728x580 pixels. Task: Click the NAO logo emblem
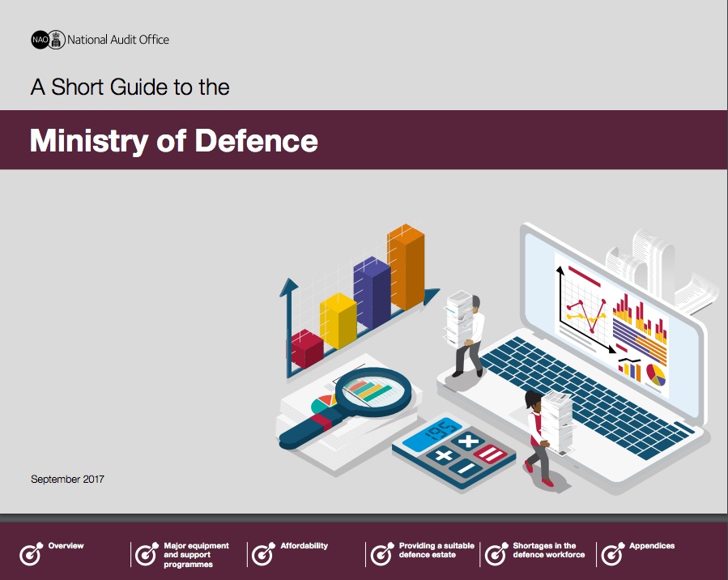(49, 40)
